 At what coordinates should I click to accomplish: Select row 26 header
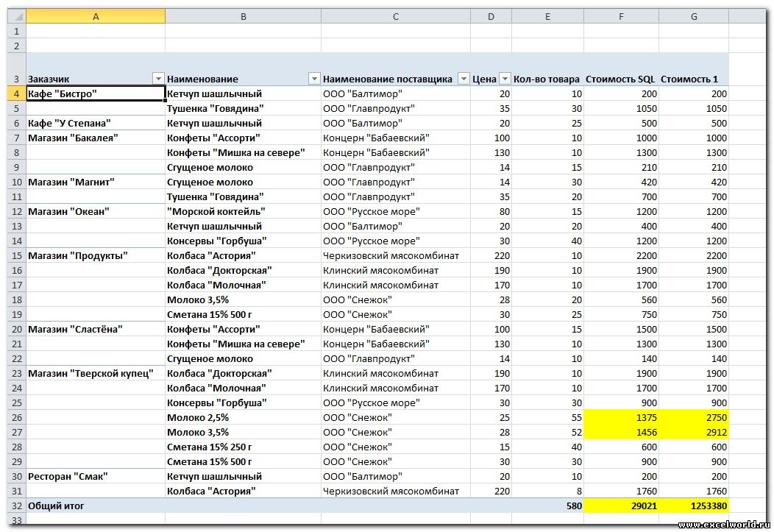pos(16,417)
